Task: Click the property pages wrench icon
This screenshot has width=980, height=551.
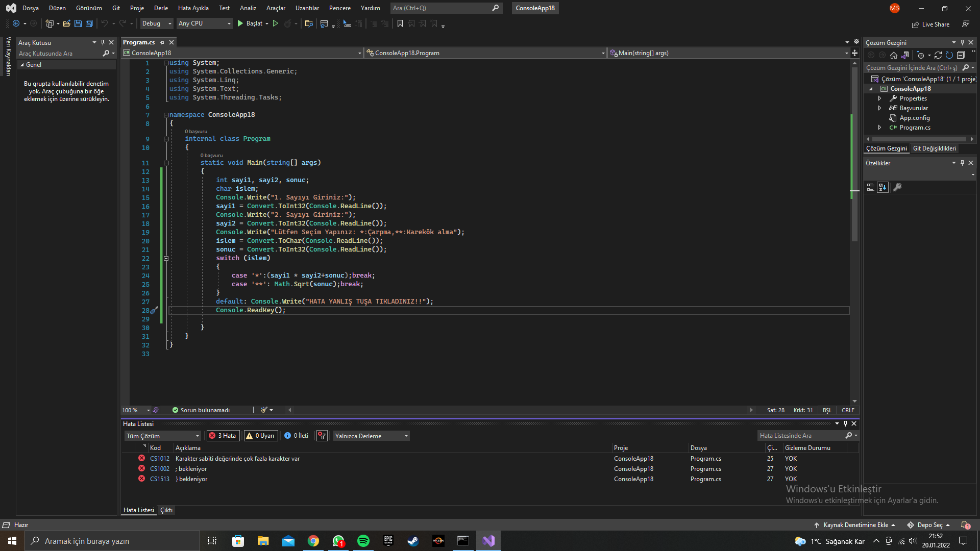Action: coord(897,187)
